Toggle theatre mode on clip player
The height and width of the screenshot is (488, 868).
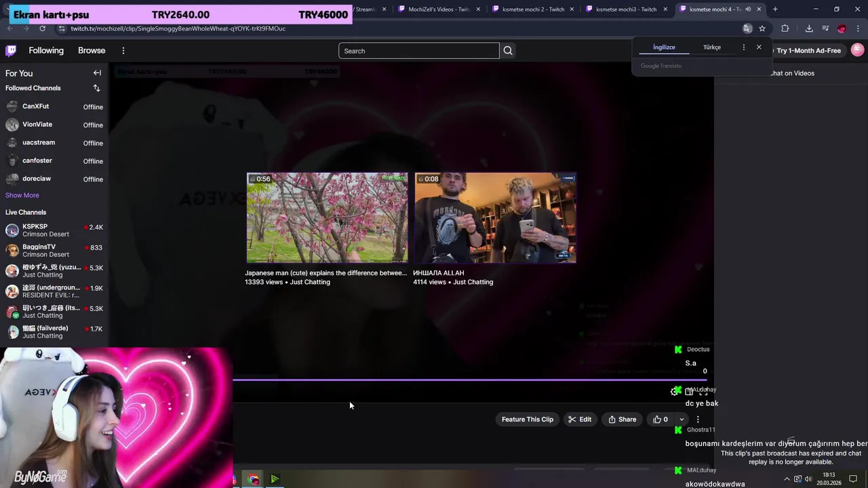pyautogui.click(x=689, y=392)
